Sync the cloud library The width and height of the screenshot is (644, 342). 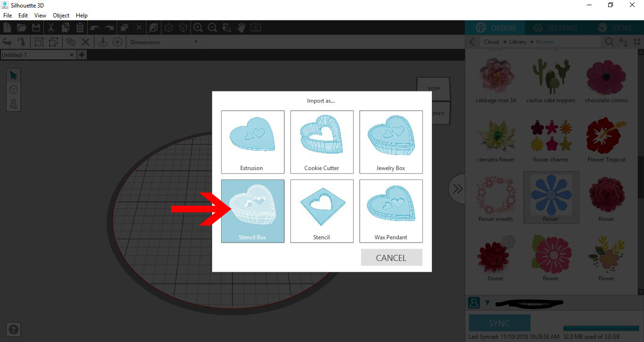499,323
